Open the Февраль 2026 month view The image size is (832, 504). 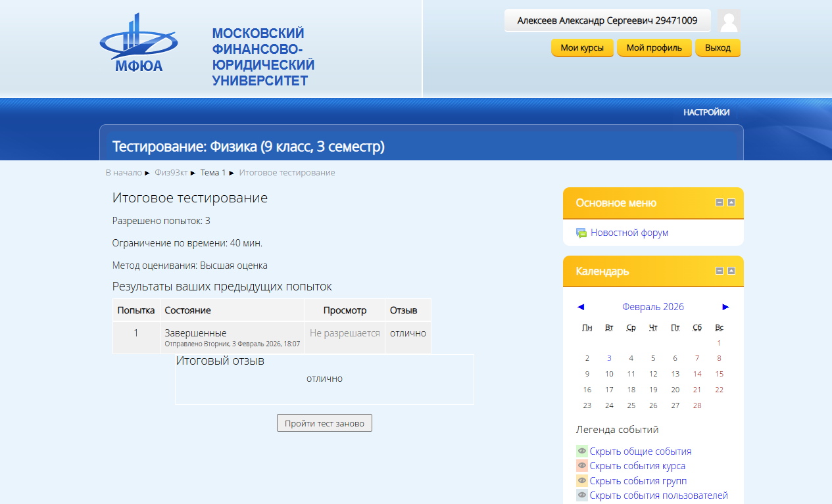tap(652, 307)
